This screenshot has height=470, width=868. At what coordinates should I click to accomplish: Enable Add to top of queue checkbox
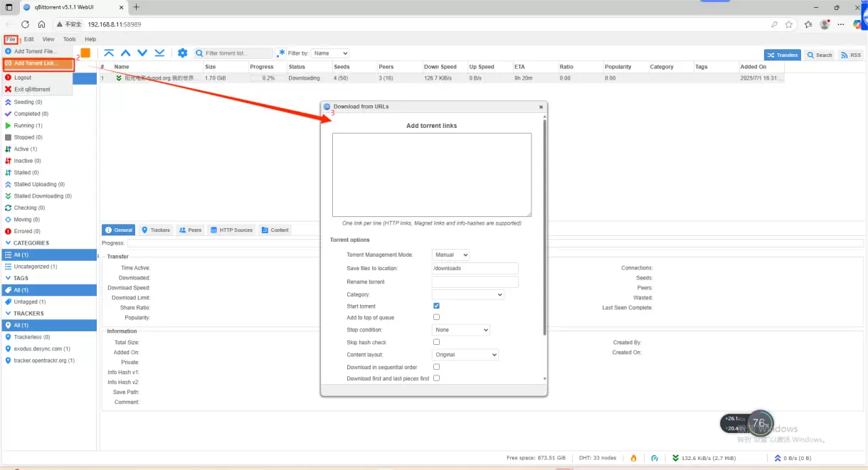click(x=436, y=317)
